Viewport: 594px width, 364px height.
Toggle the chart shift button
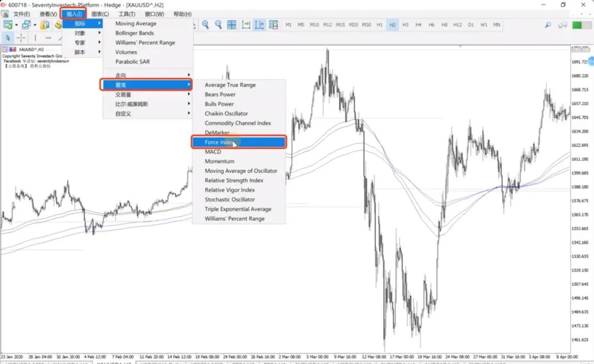259,25
